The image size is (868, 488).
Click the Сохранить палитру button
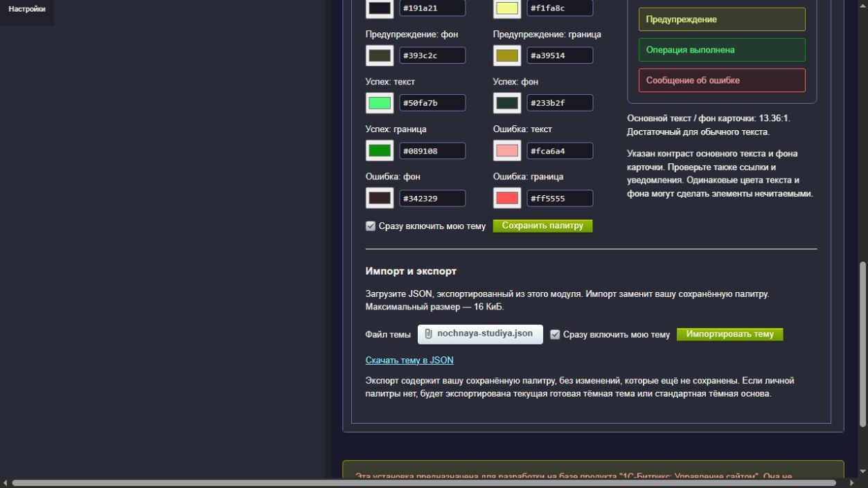542,226
